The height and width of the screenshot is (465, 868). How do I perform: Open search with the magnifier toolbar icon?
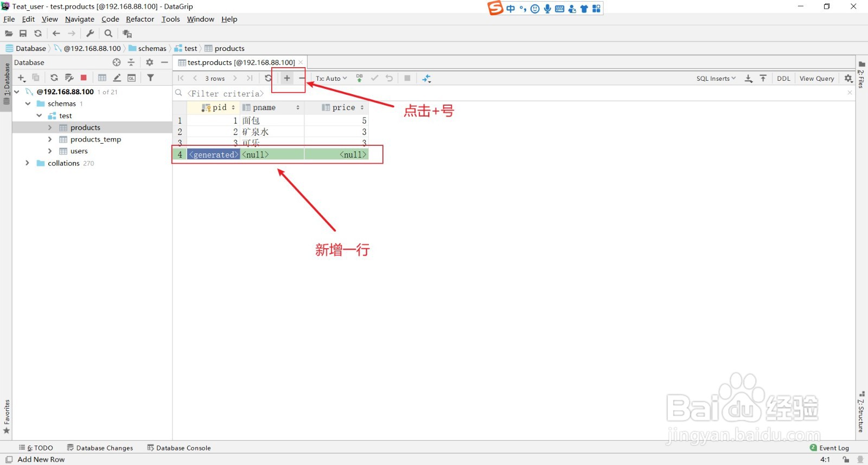[108, 34]
